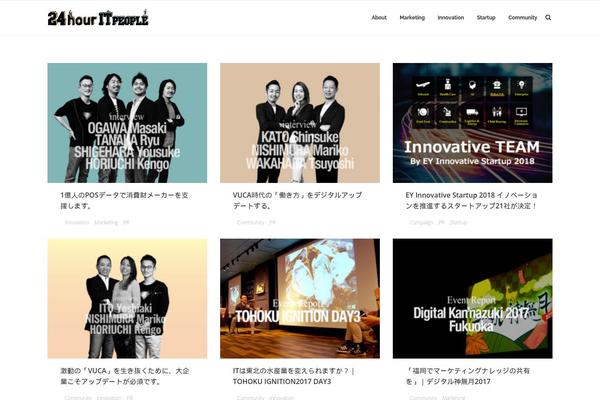The width and height of the screenshot is (600, 400).
Task: Click the Marketing tag under the POSデータ article
Action: [106, 222]
